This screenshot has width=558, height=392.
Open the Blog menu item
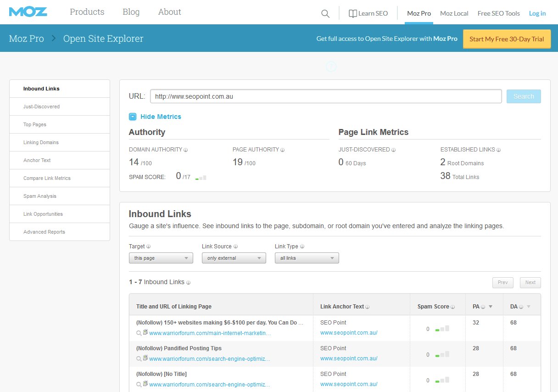click(x=131, y=12)
